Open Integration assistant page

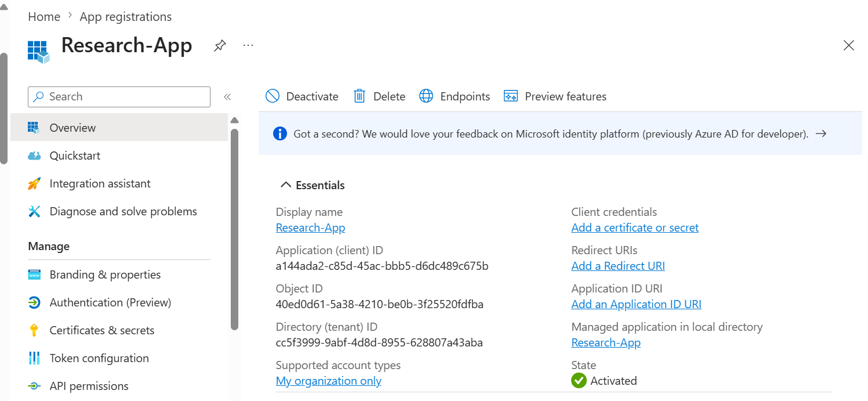119,183
